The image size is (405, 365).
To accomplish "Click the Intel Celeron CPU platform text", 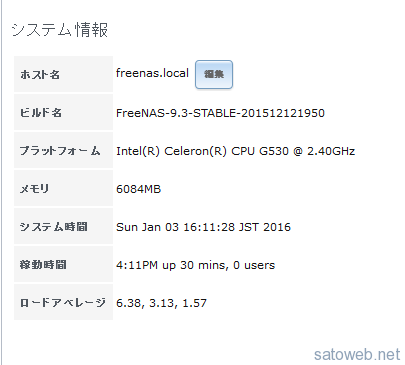I will tap(235, 151).
